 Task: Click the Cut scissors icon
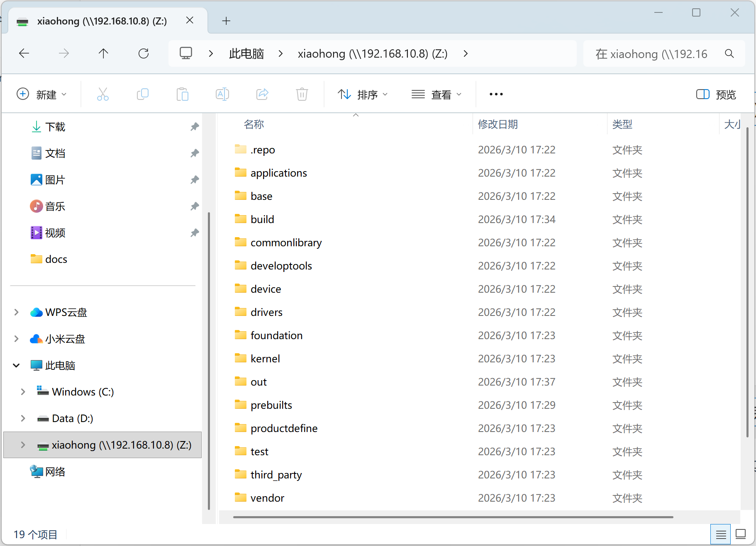103,94
